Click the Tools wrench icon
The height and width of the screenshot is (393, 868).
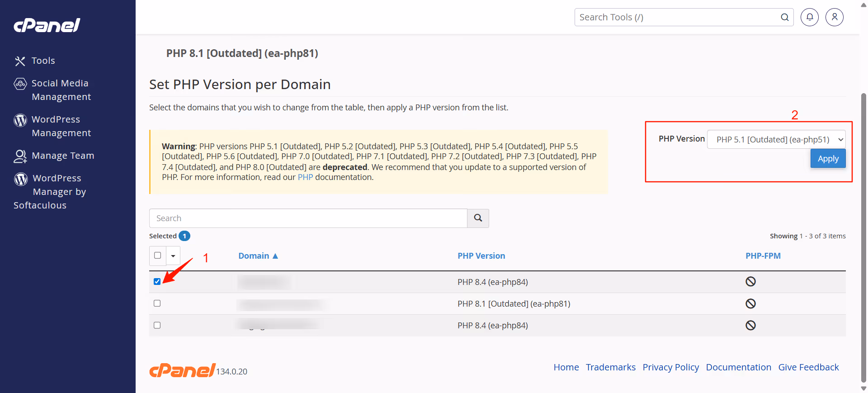20,61
